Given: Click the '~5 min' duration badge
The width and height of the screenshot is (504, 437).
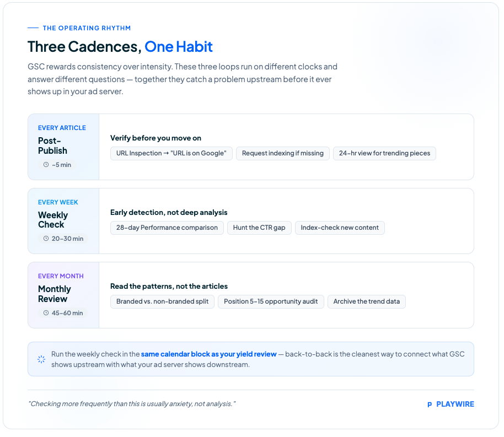Looking at the screenshot, I should (57, 165).
